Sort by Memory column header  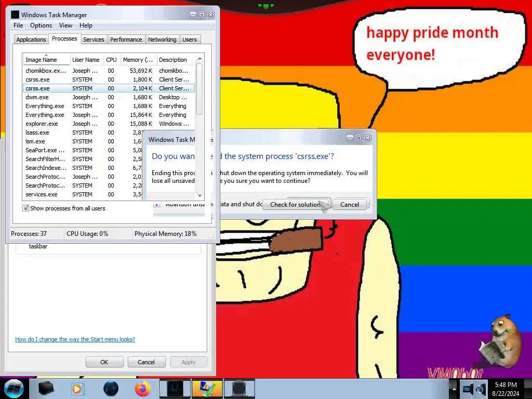click(x=138, y=60)
